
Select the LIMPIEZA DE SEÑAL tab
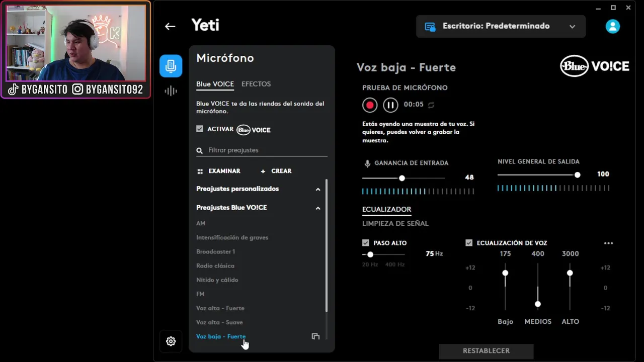pos(395,223)
